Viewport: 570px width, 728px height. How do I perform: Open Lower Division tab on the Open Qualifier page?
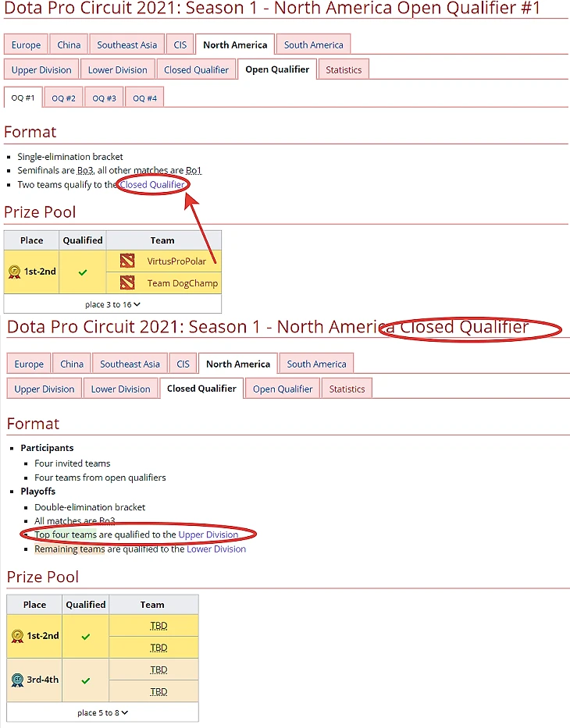118,69
